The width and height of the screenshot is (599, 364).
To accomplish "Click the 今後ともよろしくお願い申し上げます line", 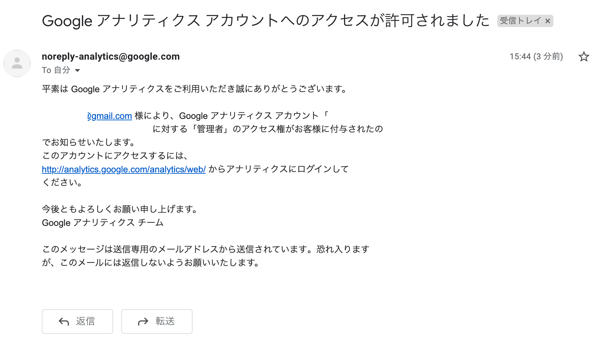I will [121, 209].
